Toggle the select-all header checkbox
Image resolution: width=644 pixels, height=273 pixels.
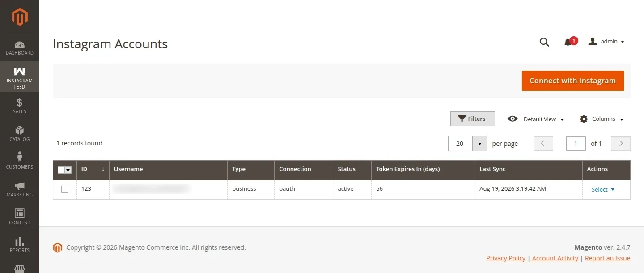click(x=61, y=170)
